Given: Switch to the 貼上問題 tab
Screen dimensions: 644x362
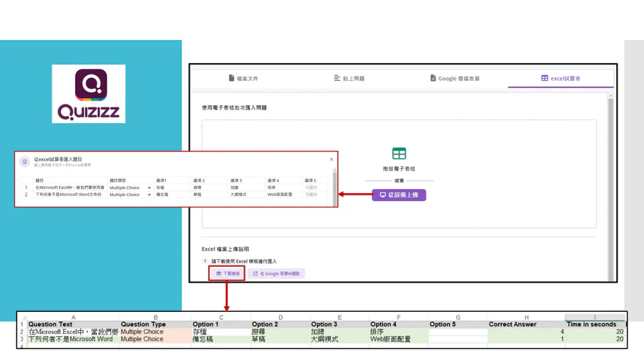Looking at the screenshot, I should coord(349,78).
